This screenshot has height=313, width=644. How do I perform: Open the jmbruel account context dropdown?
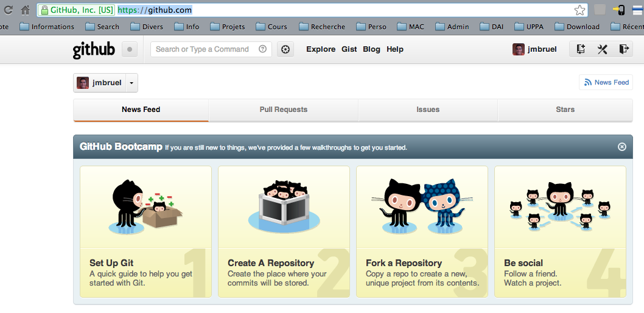105,83
